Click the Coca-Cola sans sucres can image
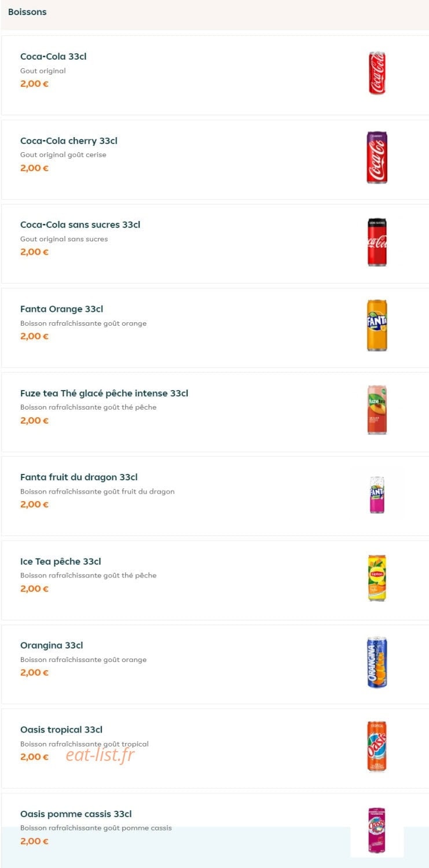This screenshot has width=429, height=868. (x=377, y=242)
